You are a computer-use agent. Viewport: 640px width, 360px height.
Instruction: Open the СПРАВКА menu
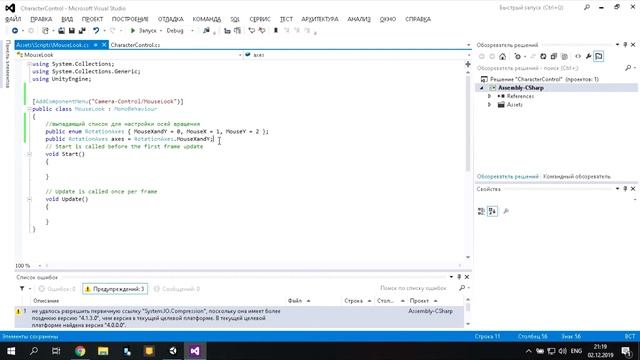[x=418, y=19]
